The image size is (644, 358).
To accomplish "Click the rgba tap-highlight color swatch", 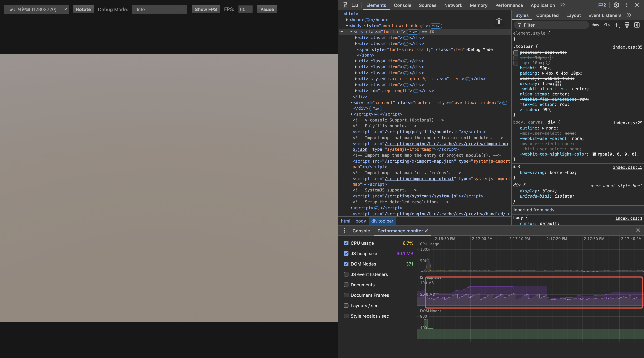I will pos(594,154).
